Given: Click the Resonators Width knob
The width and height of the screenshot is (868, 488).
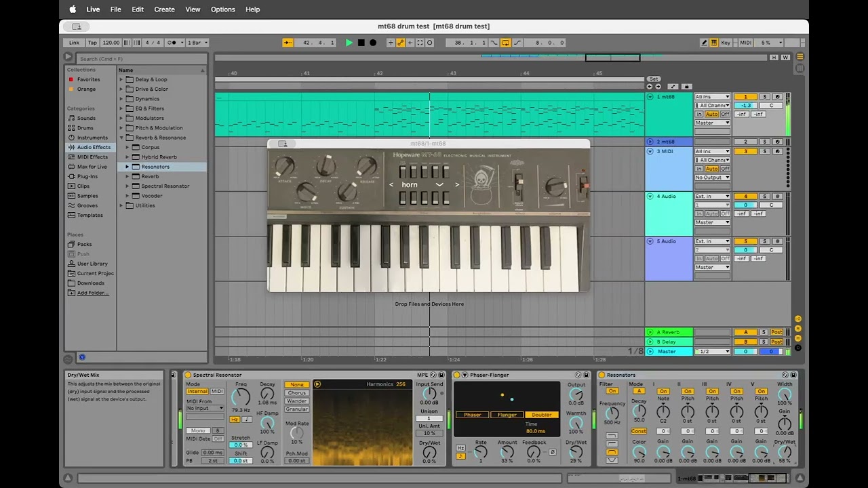Looking at the screenshot, I should click(785, 393).
